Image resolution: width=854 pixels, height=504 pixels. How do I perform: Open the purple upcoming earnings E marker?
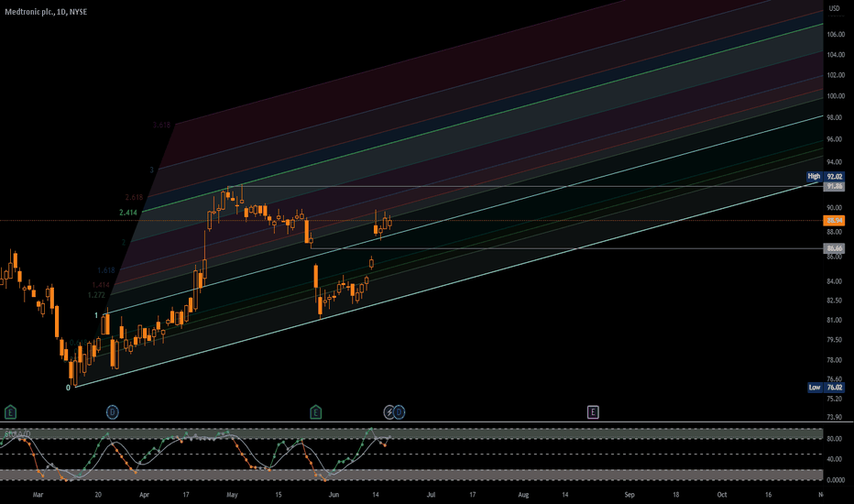[593, 412]
